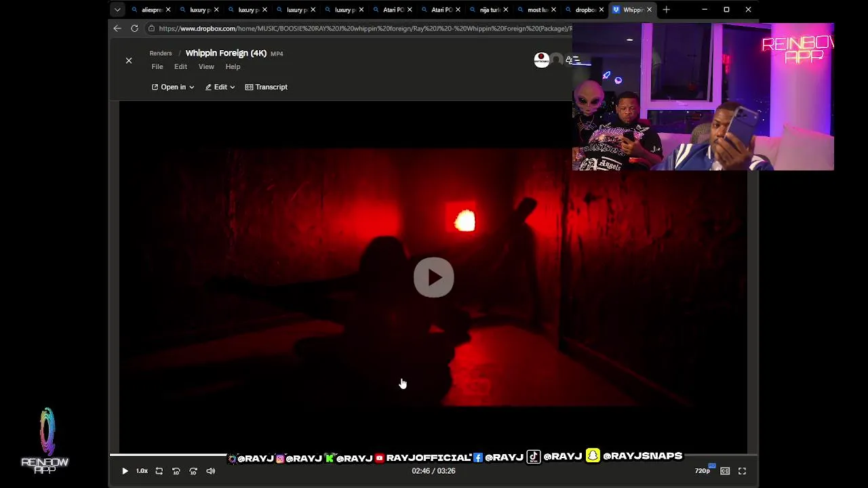Close the nija turtle browser tab
This screenshot has height=488, width=868.
(x=506, y=9)
